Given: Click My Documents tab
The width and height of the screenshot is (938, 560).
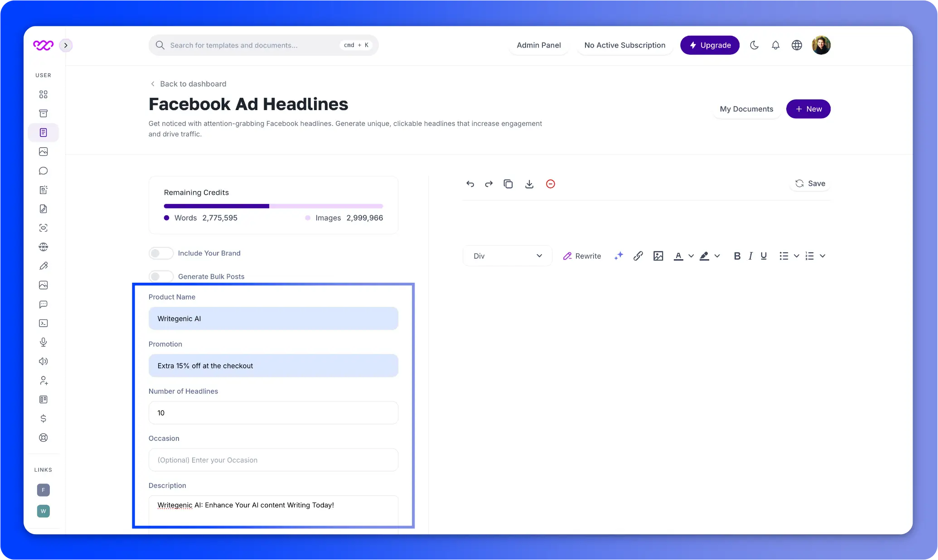Looking at the screenshot, I should pos(747,109).
